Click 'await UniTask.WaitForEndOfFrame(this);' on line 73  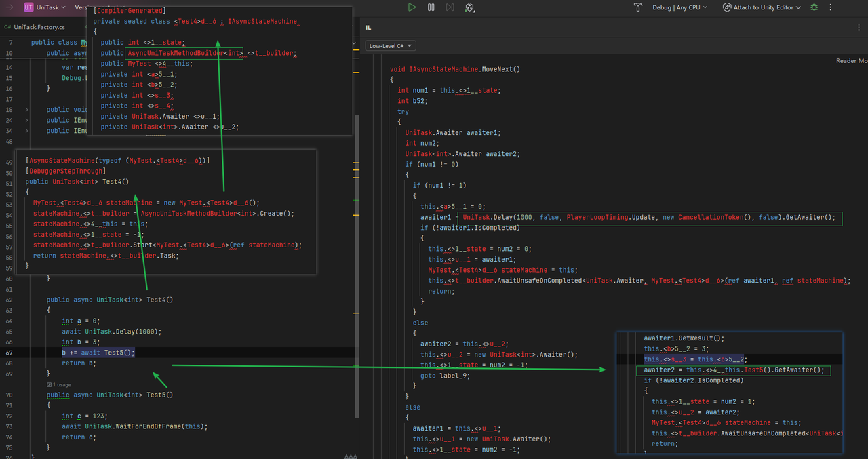point(134,426)
